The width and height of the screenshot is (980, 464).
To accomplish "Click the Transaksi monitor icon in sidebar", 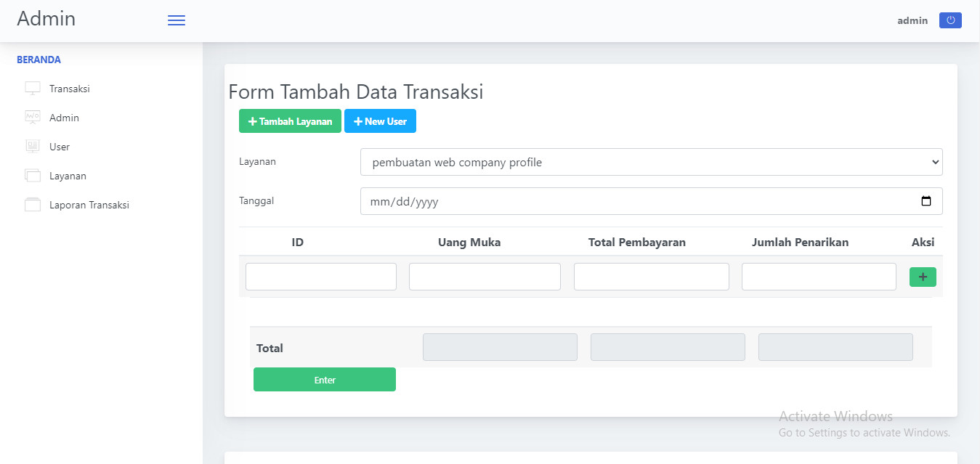I will point(33,89).
